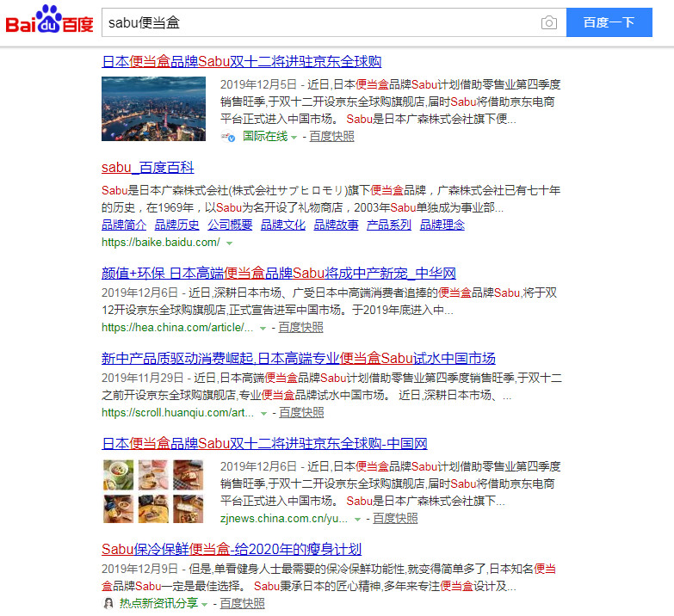Viewport: 674px width, 616px height.
Task: Open 百度快照 for zjnews.china.com.cn result
Action: coord(395,518)
